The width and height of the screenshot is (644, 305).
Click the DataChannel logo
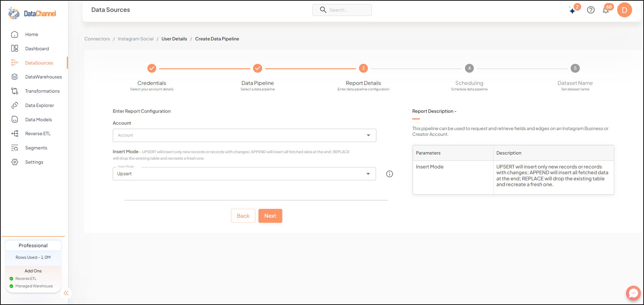(x=32, y=14)
